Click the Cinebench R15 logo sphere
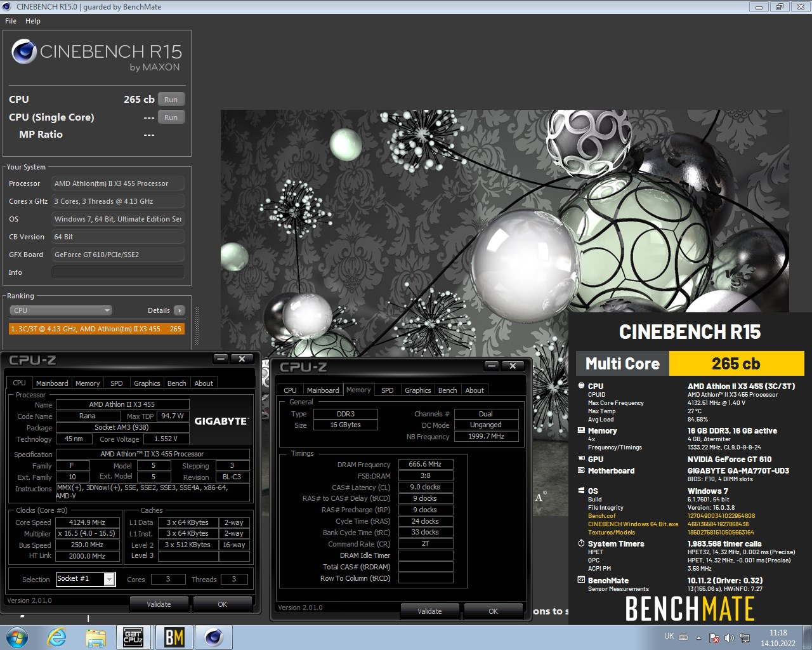The width and height of the screenshot is (812, 650). (x=24, y=51)
